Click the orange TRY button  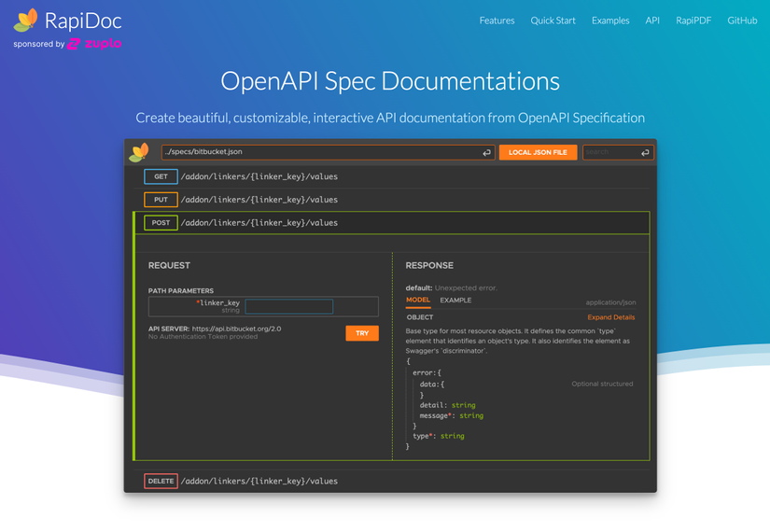point(362,333)
